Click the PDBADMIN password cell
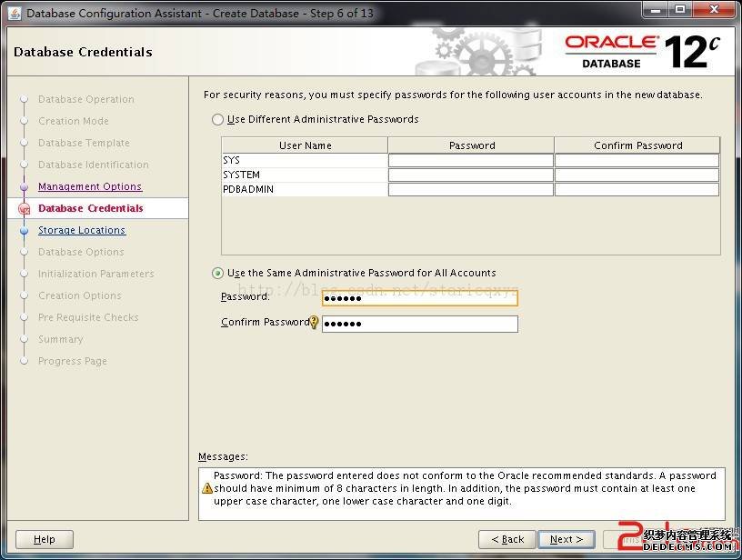The width and height of the screenshot is (742, 560). [470, 189]
